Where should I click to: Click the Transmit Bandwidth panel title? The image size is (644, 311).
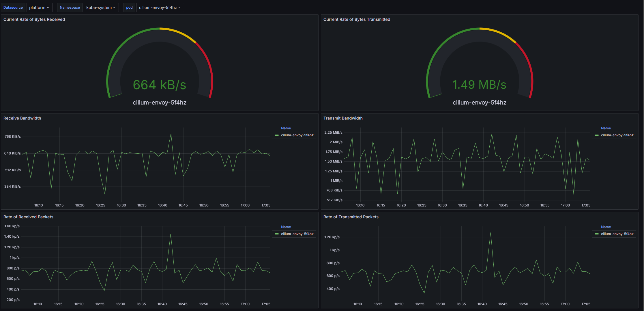(x=343, y=118)
